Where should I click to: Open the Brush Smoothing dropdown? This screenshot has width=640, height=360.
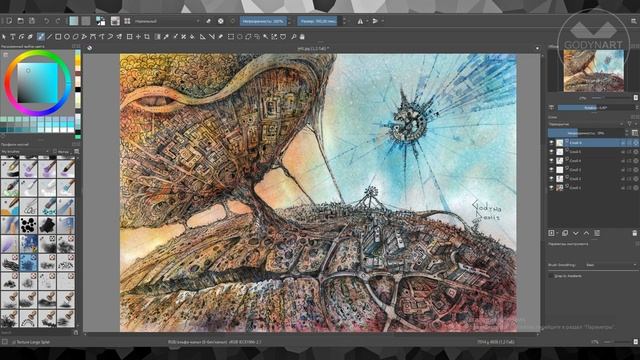[611, 265]
